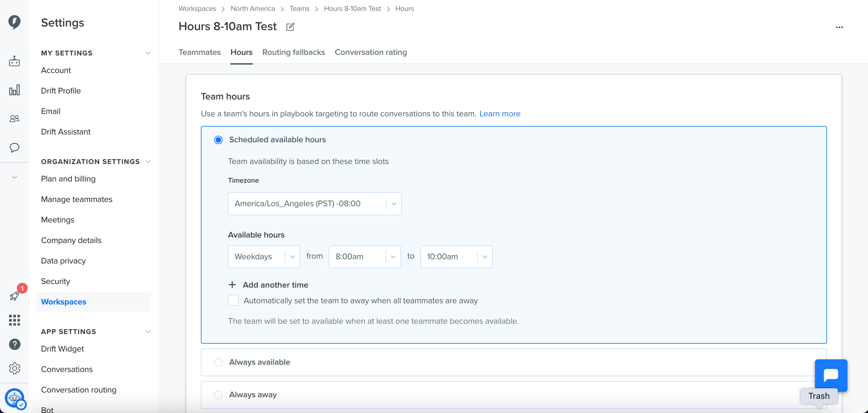
Task: Open Conversation routing settings
Action: [78, 390]
